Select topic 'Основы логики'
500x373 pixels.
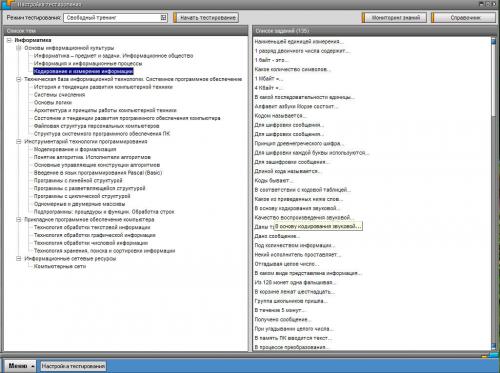tap(53, 103)
